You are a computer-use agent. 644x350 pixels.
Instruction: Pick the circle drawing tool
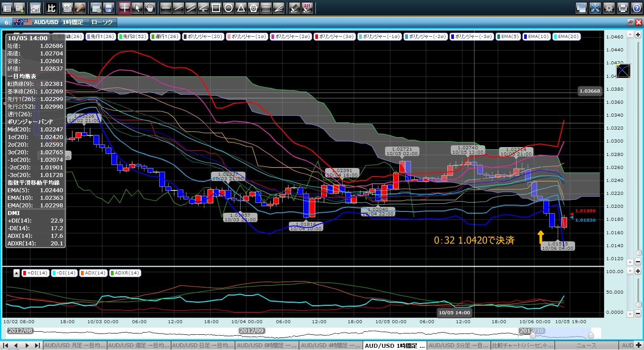click(x=228, y=8)
